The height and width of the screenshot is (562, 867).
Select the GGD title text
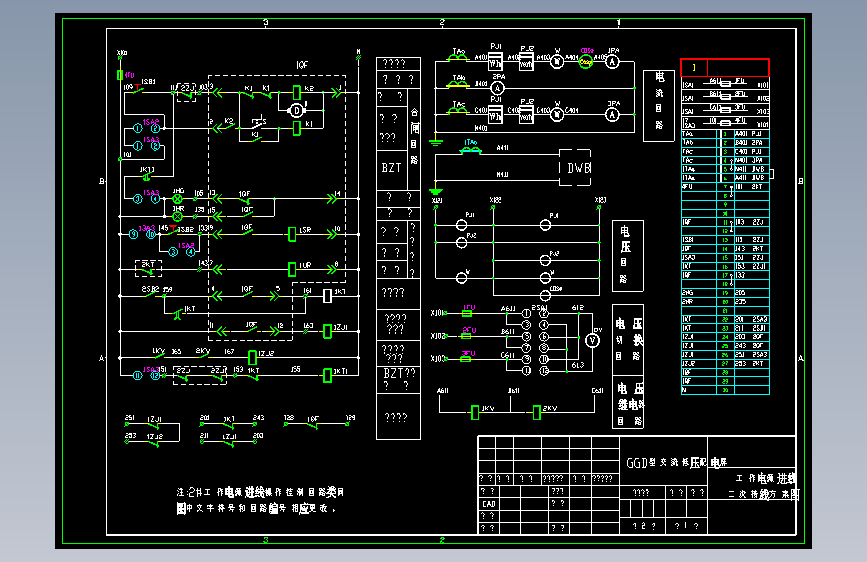click(677, 462)
